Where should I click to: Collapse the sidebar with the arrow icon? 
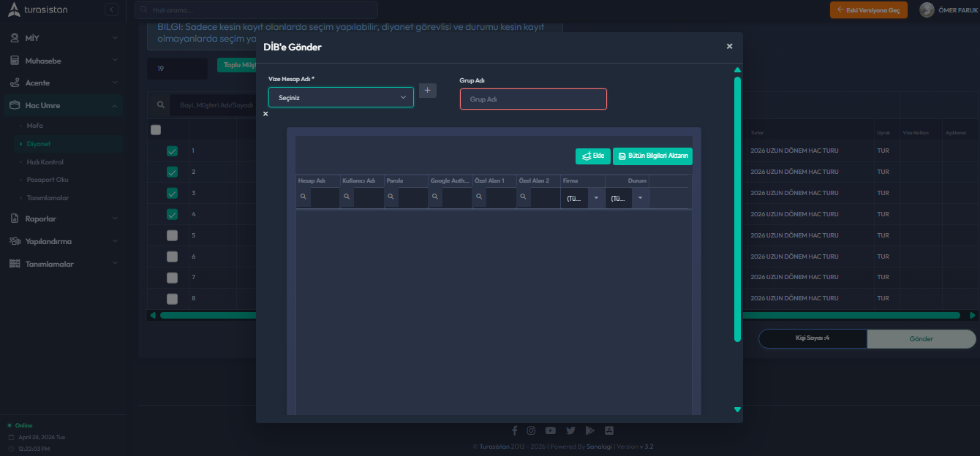[111, 9]
